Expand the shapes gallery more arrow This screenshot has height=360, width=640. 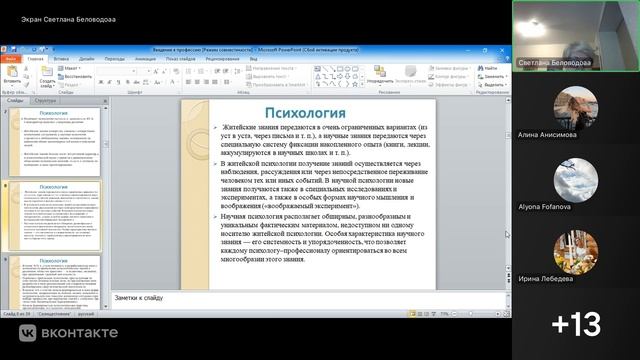(x=362, y=84)
